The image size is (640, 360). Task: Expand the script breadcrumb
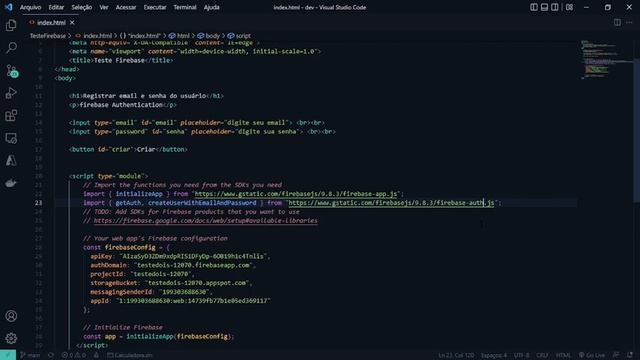[x=239, y=36]
